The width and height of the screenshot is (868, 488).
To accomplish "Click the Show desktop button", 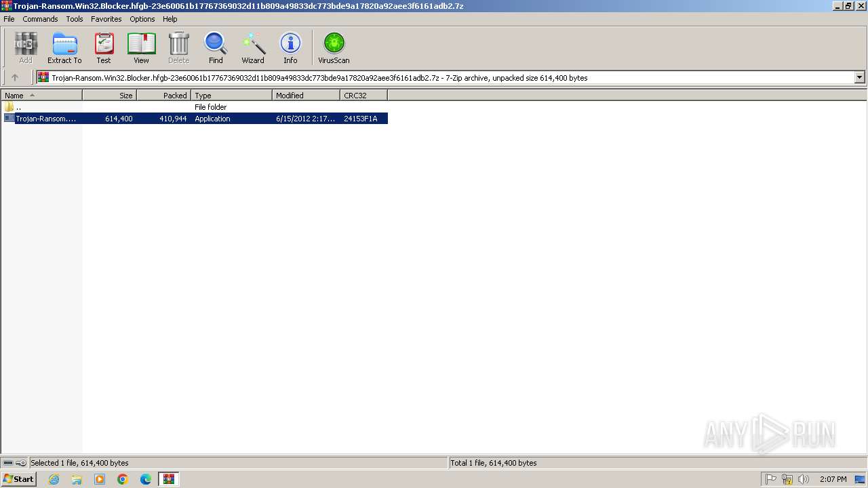I will [x=861, y=479].
